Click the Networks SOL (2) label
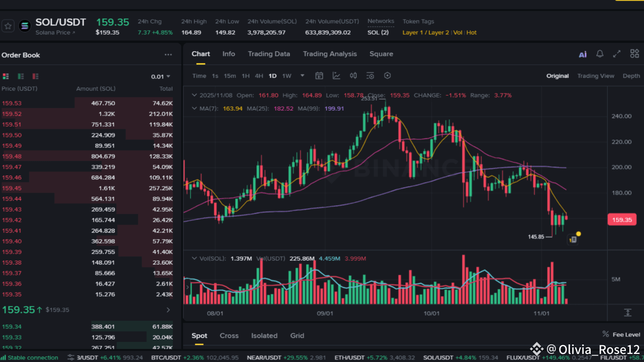This screenshot has height=362, width=644. (378, 33)
